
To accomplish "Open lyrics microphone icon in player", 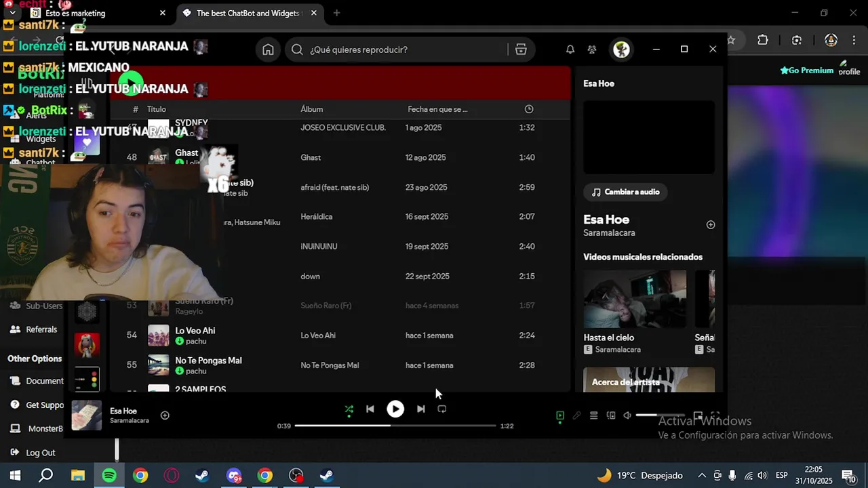I will tap(576, 415).
